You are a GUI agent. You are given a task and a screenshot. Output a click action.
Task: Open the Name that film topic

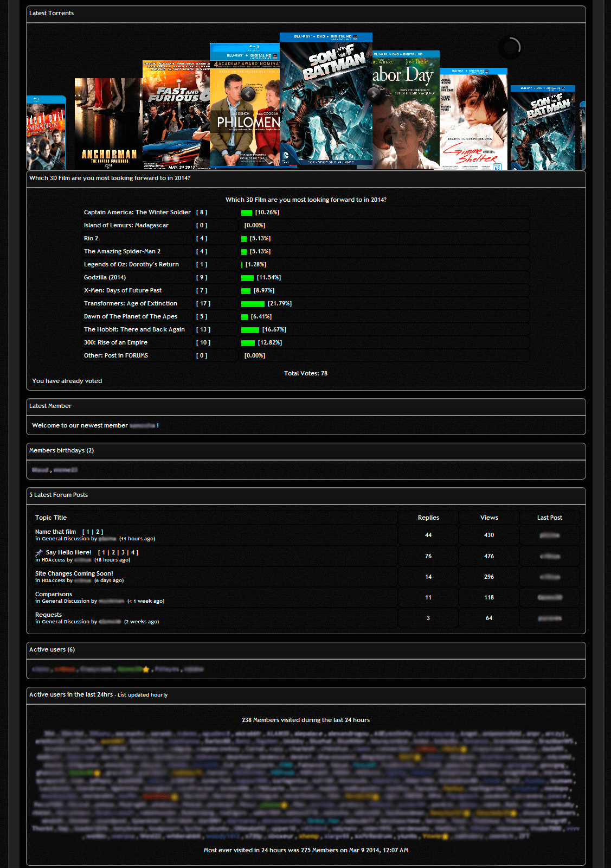tap(55, 532)
